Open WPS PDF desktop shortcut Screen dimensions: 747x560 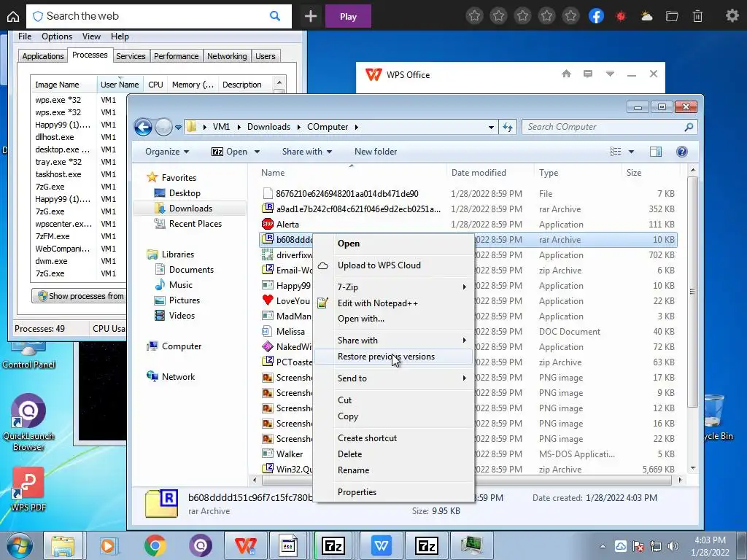tap(28, 489)
